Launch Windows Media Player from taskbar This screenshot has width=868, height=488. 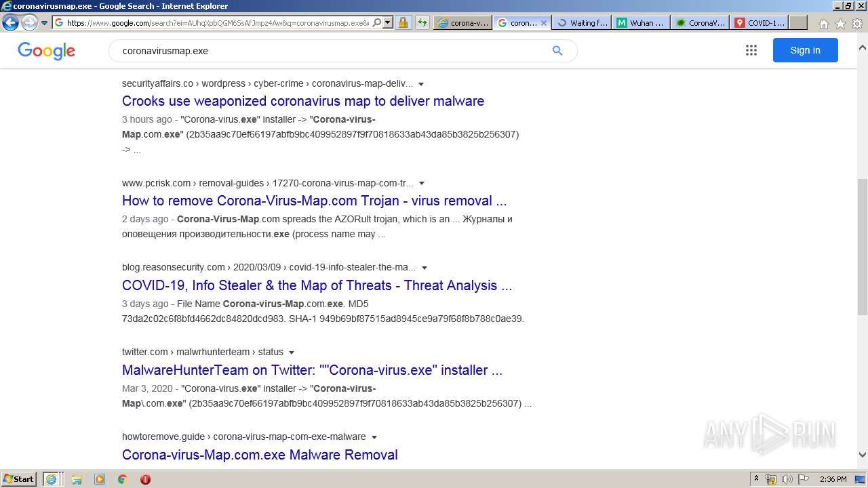[99, 479]
